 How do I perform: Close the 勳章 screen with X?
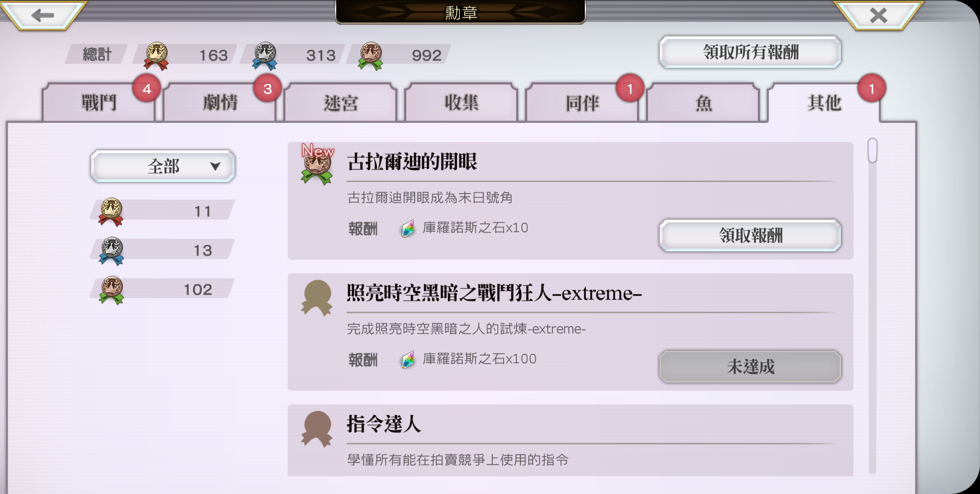click(x=878, y=15)
